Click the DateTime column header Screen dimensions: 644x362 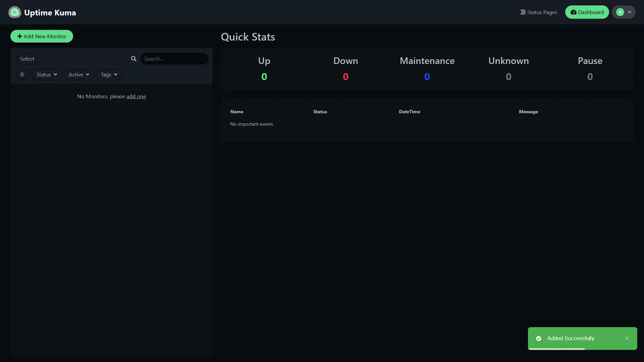coord(410,112)
